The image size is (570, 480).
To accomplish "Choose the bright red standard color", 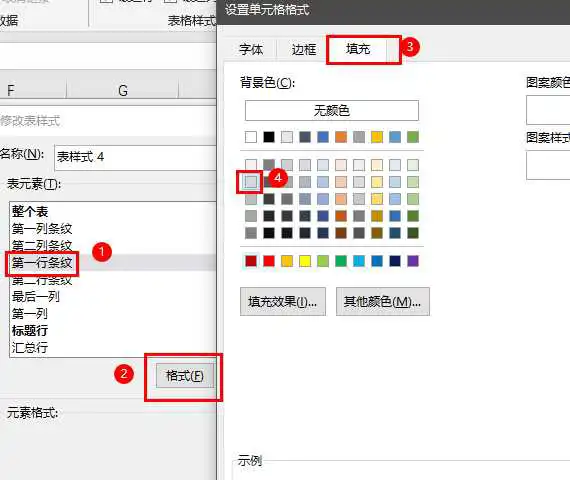I will [269, 261].
